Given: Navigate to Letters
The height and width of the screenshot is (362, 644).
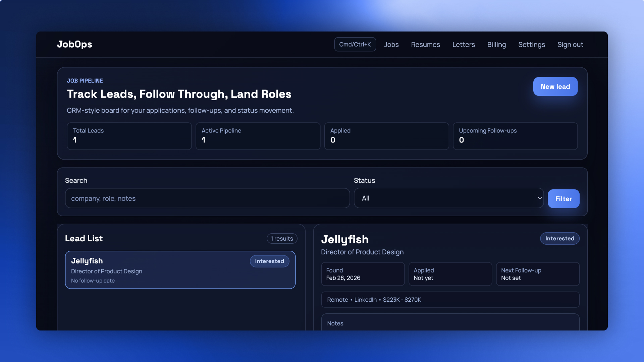Looking at the screenshot, I should click(464, 45).
